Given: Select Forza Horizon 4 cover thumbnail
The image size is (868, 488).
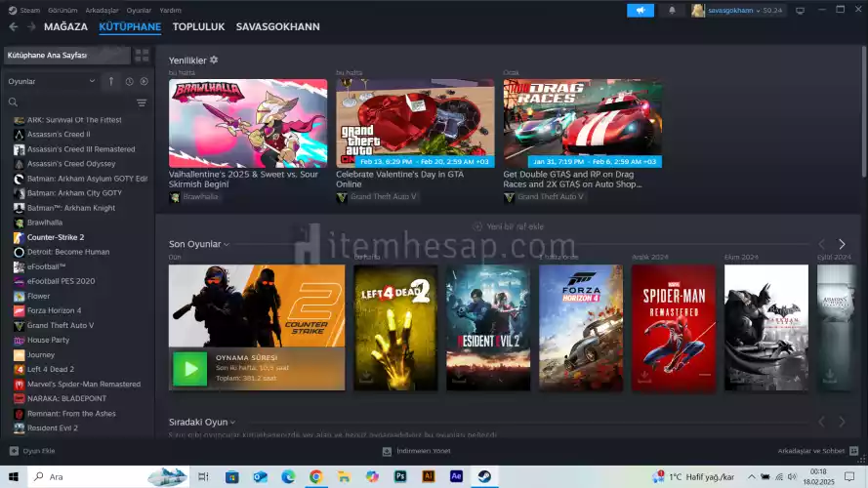Looking at the screenshot, I should 580,327.
